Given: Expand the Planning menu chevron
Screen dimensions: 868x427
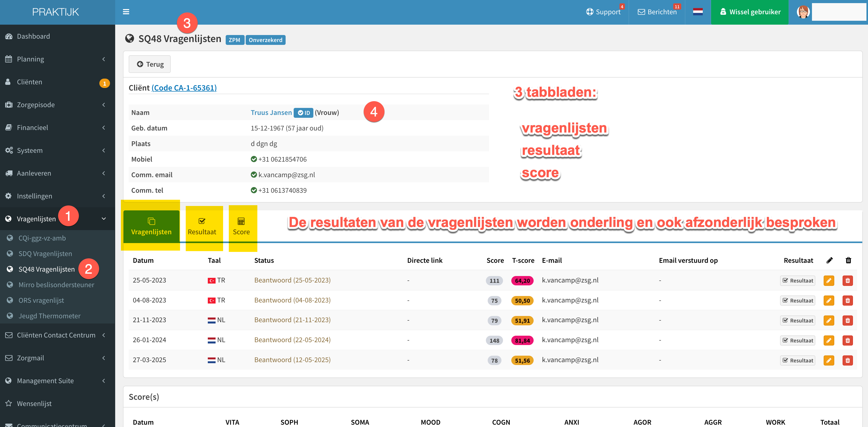Looking at the screenshot, I should pos(104,59).
